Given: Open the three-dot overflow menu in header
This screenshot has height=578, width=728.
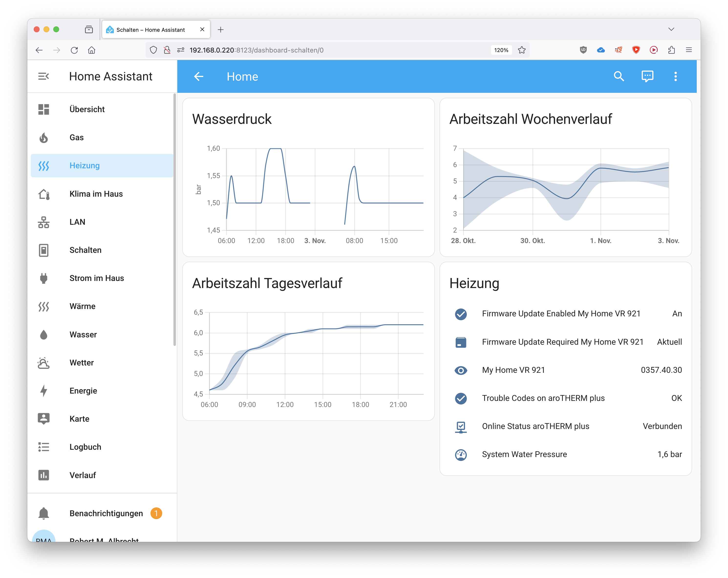Looking at the screenshot, I should [x=675, y=76].
